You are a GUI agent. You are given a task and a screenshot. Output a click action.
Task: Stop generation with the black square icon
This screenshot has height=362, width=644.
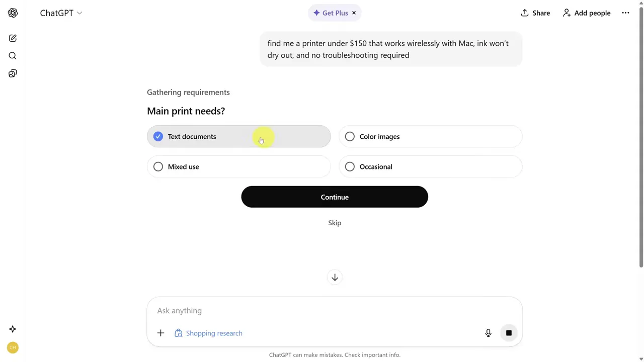click(x=509, y=333)
